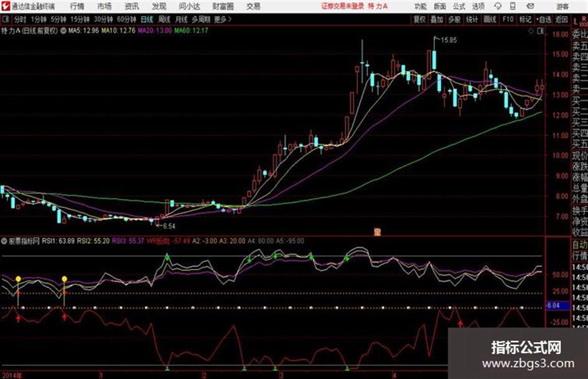Open the 财富圈 menu
This screenshot has height=379, width=588.
click(x=223, y=6)
